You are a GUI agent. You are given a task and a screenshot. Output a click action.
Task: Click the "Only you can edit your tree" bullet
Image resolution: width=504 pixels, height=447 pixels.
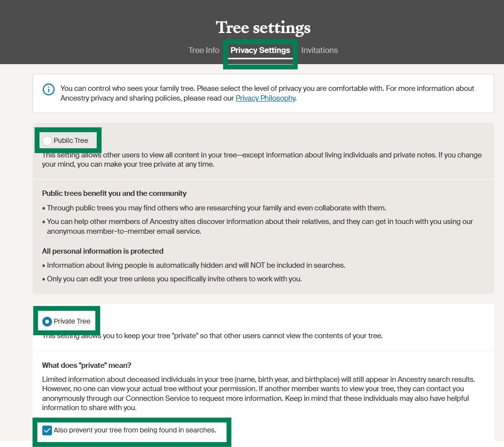pos(174,279)
